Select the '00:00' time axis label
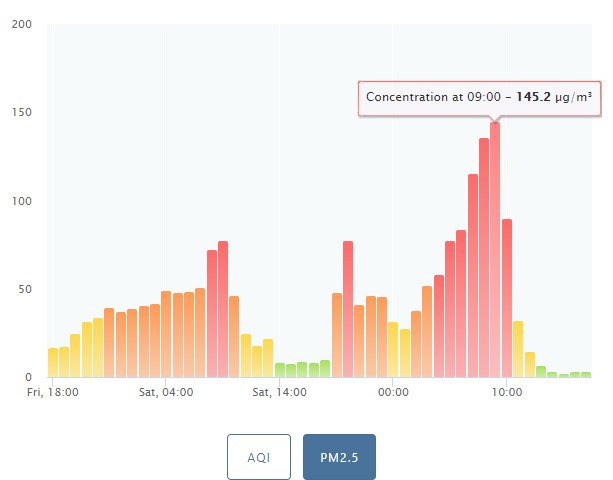Viewport: 613px width, 480px height. click(x=393, y=391)
